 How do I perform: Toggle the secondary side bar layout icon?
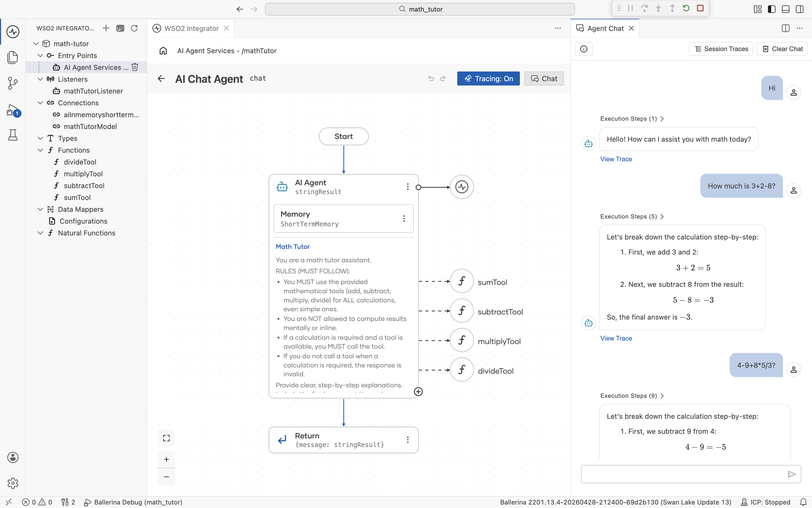coord(800,9)
